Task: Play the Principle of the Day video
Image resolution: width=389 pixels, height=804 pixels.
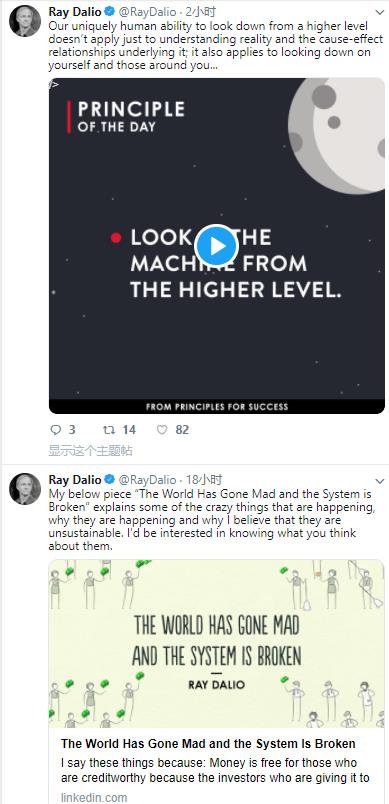Action: [217, 246]
